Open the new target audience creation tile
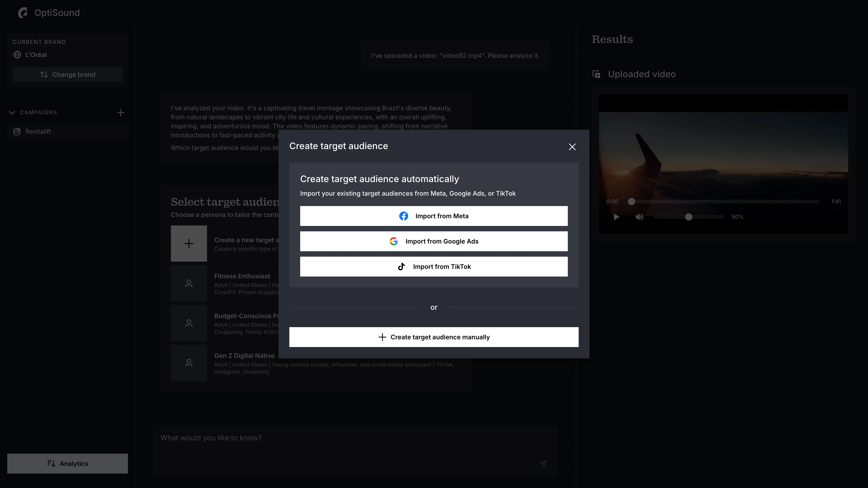The image size is (868, 488). pos(189,244)
